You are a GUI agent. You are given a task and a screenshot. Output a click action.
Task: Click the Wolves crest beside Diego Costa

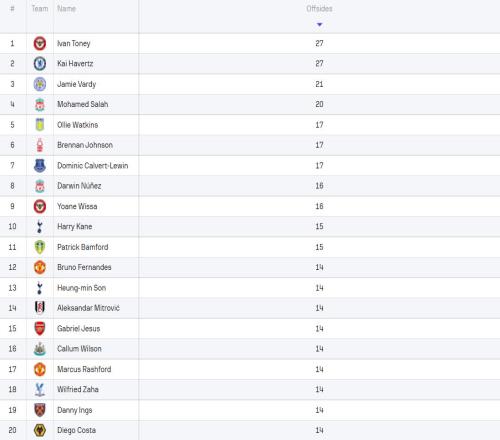40,430
